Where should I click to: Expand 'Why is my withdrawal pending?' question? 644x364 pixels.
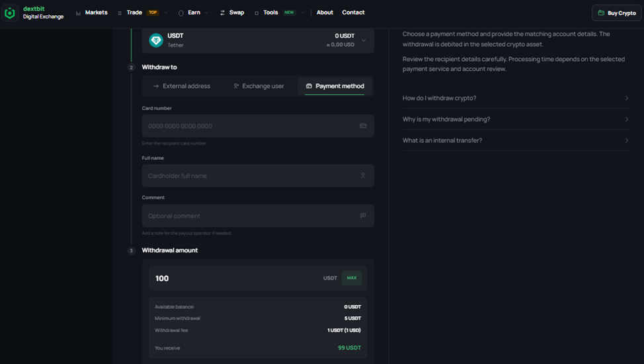click(516, 120)
